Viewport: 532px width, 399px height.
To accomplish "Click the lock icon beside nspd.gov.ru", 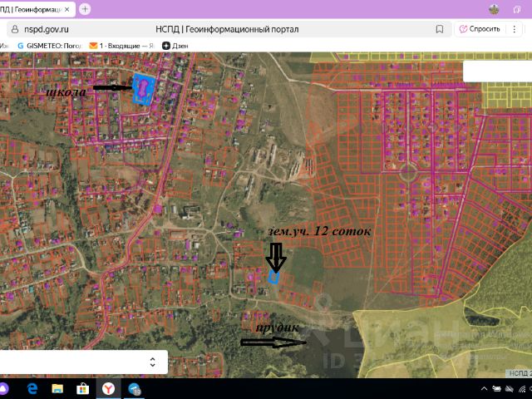I will (x=13, y=29).
